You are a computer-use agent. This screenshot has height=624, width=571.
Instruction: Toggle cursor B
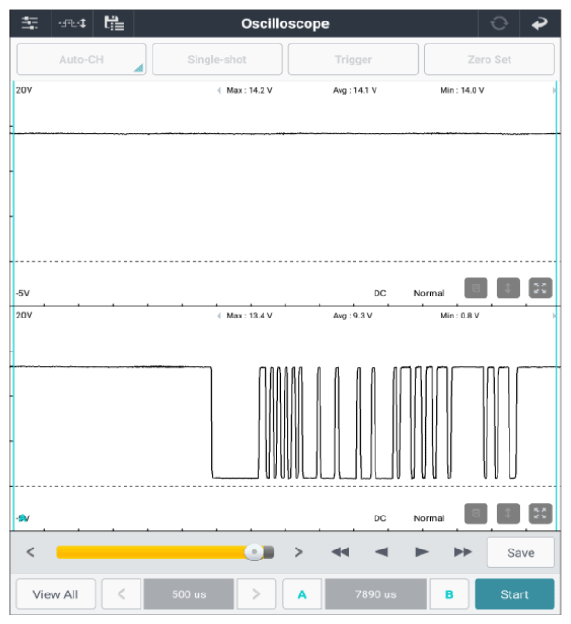(x=449, y=594)
